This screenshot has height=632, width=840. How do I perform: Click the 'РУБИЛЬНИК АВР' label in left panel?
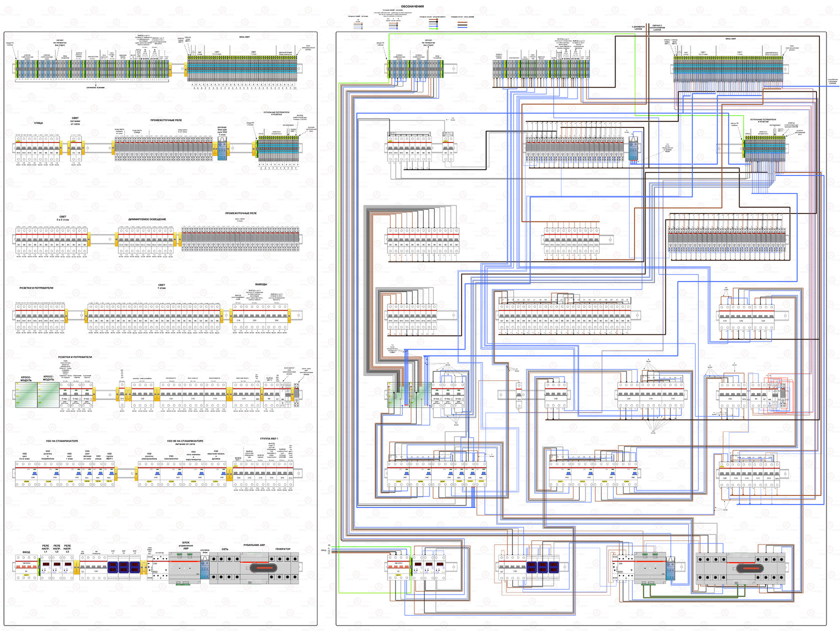click(254, 545)
